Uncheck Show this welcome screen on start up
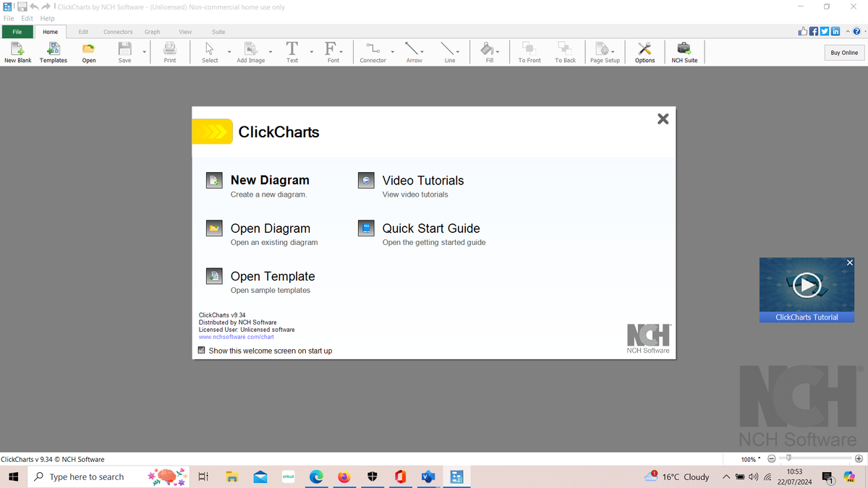Image resolution: width=868 pixels, height=488 pixels. [x=201, y=350]
